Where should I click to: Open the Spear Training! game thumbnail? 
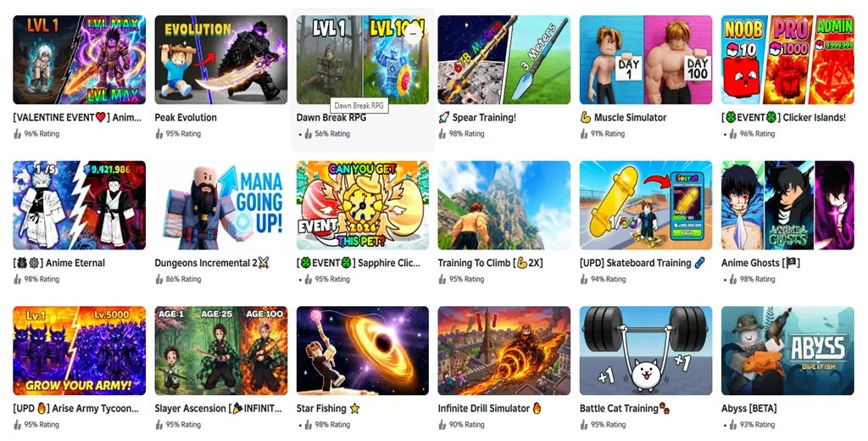tap(504, 60)
